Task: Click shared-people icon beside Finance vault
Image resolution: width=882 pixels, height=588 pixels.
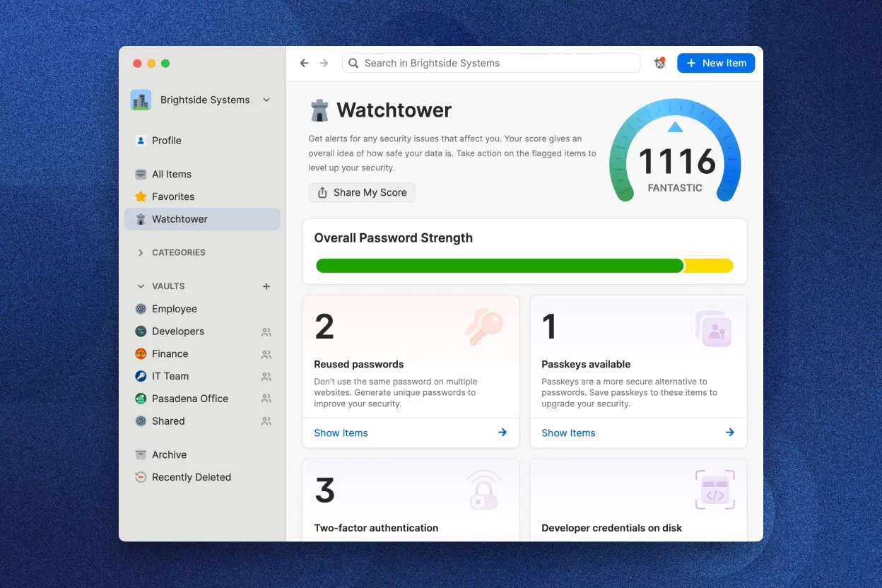Action: (266, 354)
